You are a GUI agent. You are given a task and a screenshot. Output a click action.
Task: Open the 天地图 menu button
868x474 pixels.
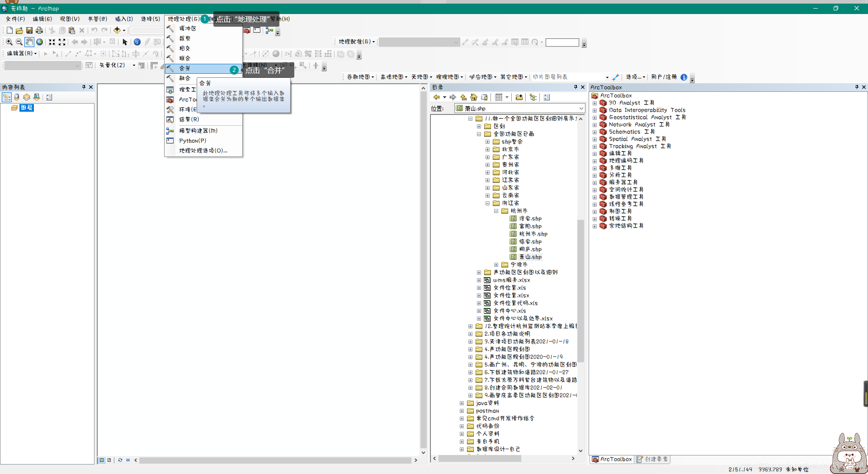pyautogui.click(x=421, y=77)
